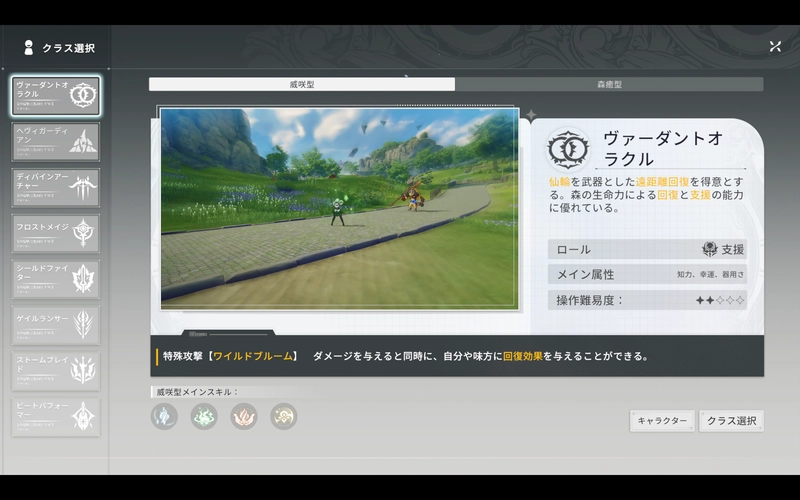The height and width of the screenshot is (500, 800).
Task: Click the third orange lotus skill icon
Action: pyautogui.click(x=244, y=416)
